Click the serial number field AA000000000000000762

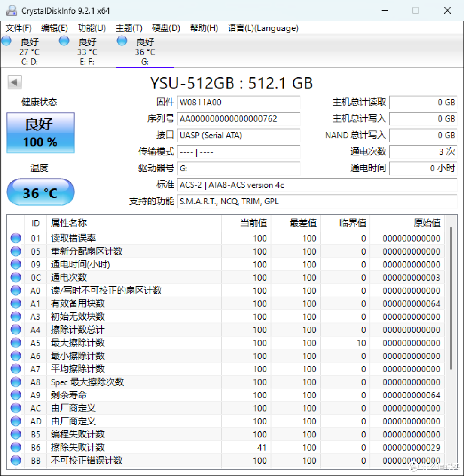click(238, 119)
